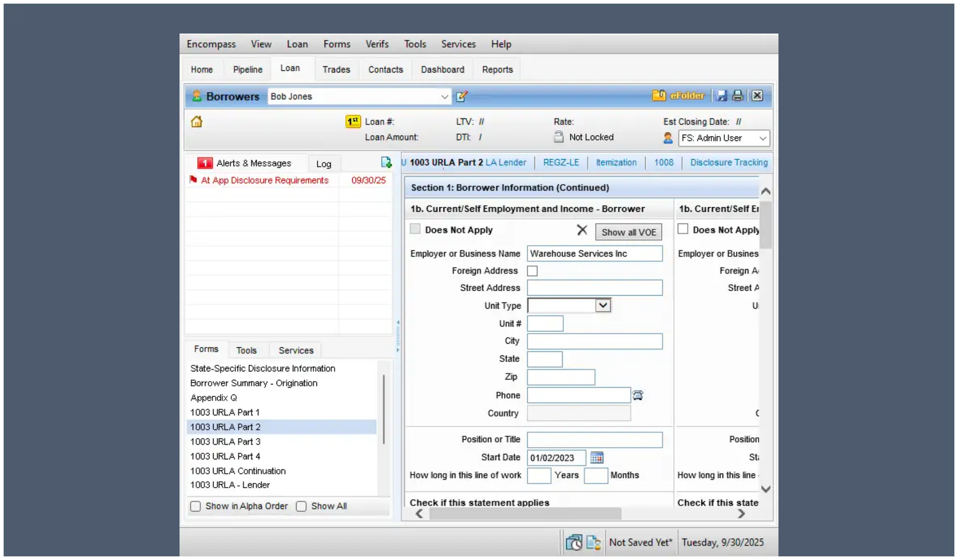Viewport: 958px width, 560px height.
Task: Click the home icon above Loan number
Action: point(196,121)
